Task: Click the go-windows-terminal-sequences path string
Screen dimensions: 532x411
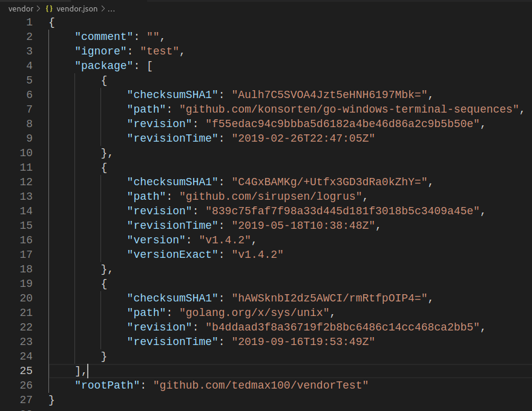Action: tap(350, 110)
